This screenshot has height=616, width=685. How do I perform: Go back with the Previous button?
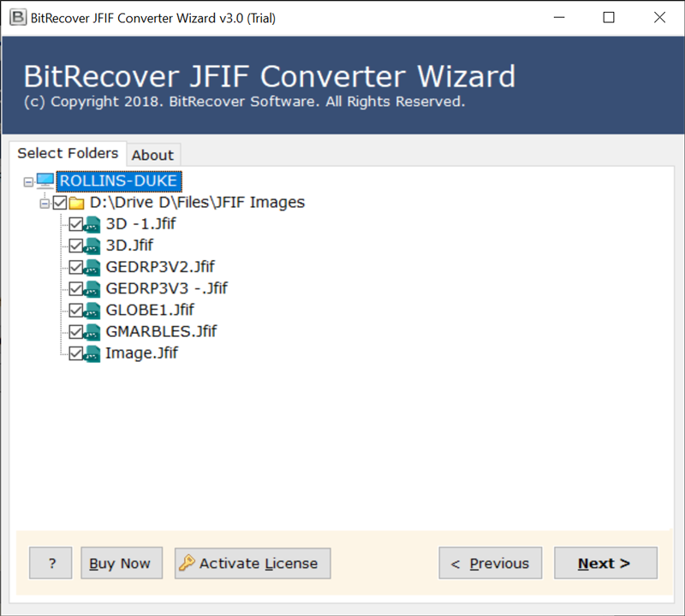[490, 563]
